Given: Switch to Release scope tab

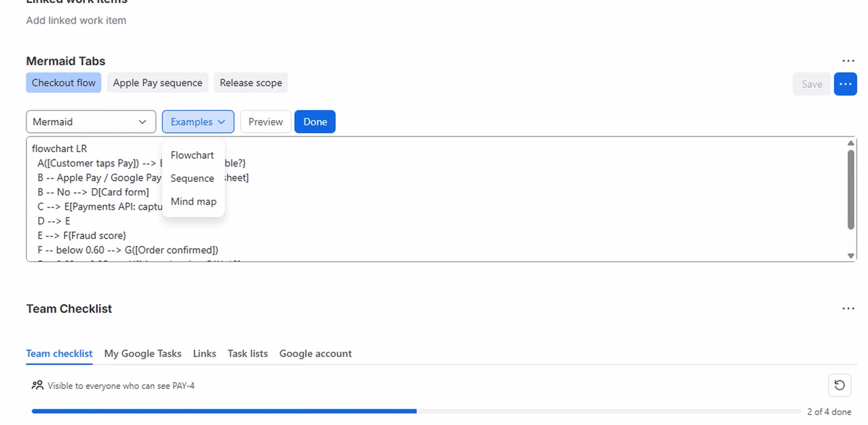Looking at the screenshot, I should [x=251, y=83].
